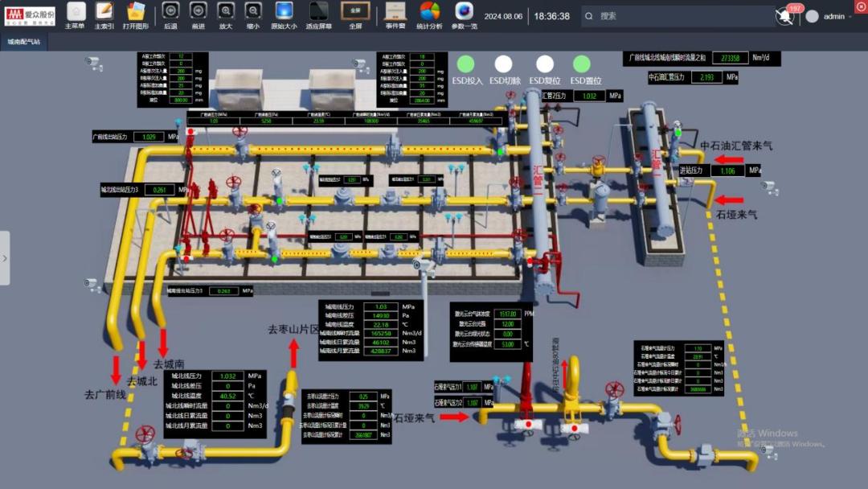Click the 去枣山片区 flow direction label
This screenshot has width=868, height=489.
[293, 330]
